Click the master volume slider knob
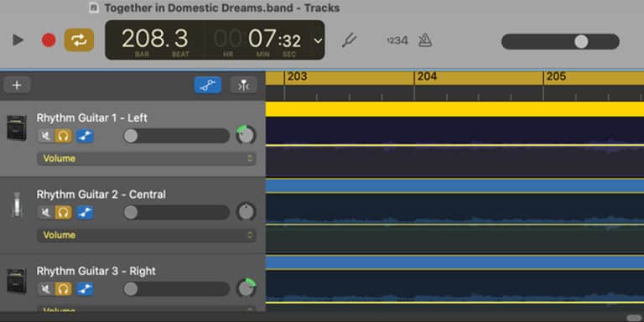Viewport: 644px width, 322px height. tap(581, 41)
